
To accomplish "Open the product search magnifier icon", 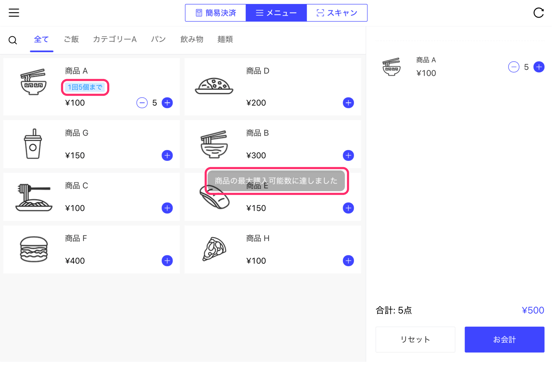I will tap(13, 40).
